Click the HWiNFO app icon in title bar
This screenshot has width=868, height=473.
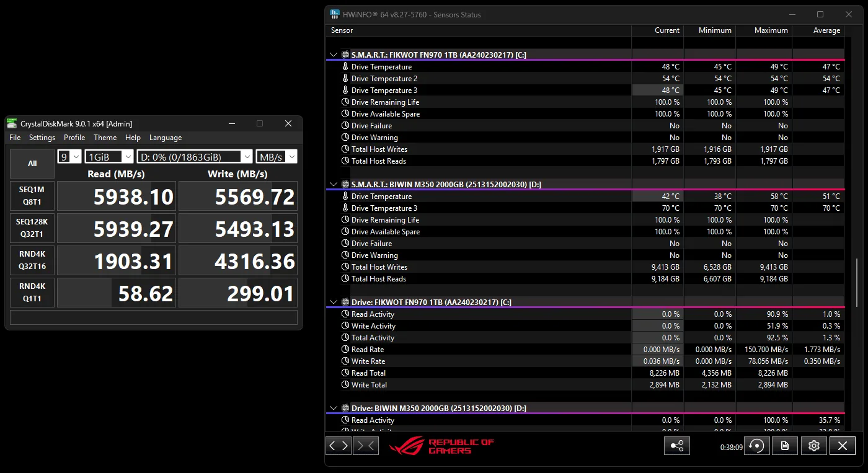pos(335,14)
